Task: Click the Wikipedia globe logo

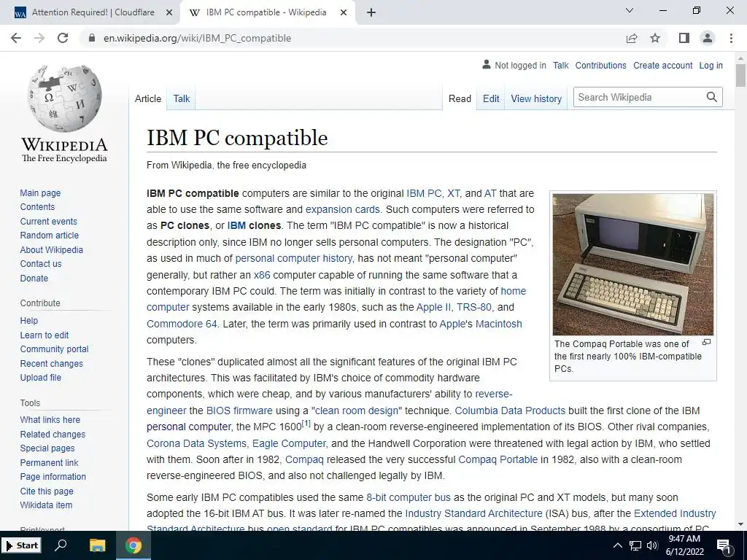Action: (x=64, y=98)
